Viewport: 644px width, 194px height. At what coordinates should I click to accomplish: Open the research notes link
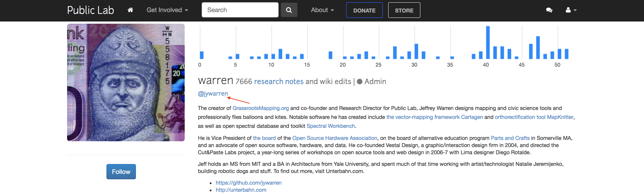point(279,82)
